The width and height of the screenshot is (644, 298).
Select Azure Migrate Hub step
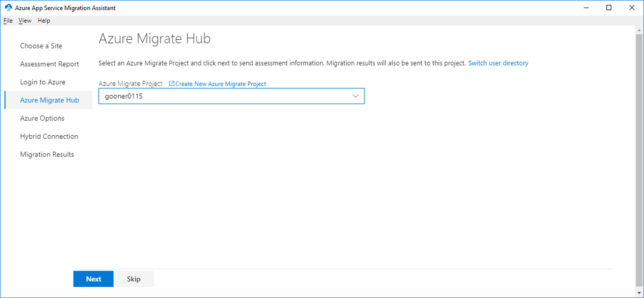point(49,100)
